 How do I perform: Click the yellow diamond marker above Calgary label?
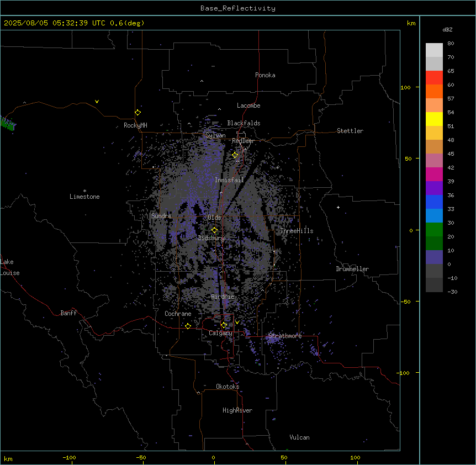click(x=224, y=325)
